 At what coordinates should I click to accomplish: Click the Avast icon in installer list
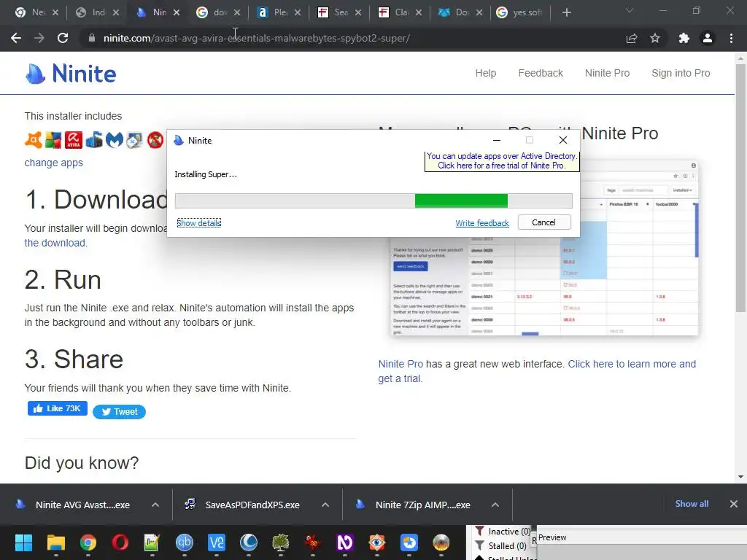(x=34, y=140)
